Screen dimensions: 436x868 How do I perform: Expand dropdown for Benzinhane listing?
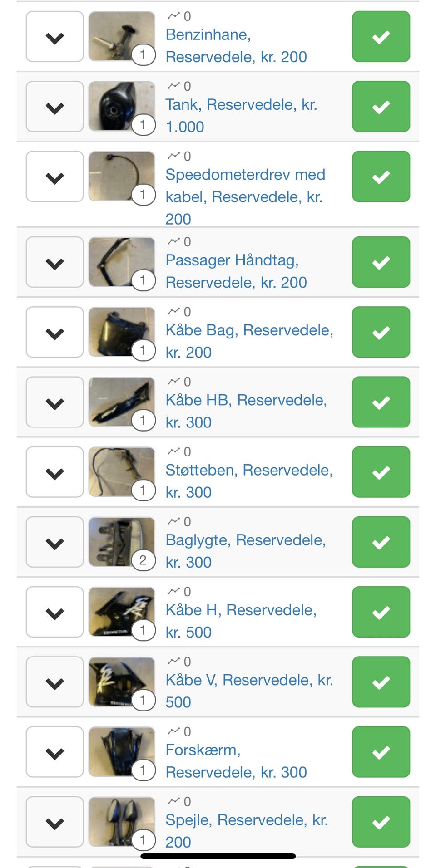coord(54,37)
